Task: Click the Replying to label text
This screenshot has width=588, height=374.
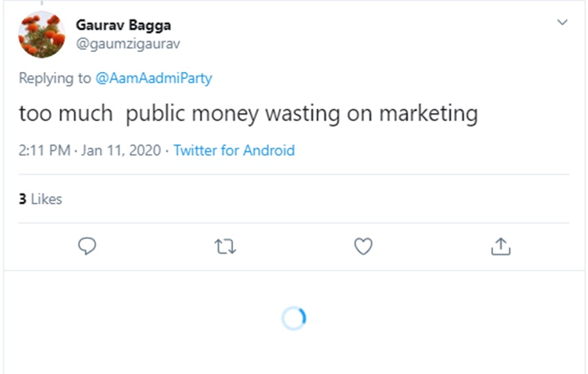Action: coord(55,78)
